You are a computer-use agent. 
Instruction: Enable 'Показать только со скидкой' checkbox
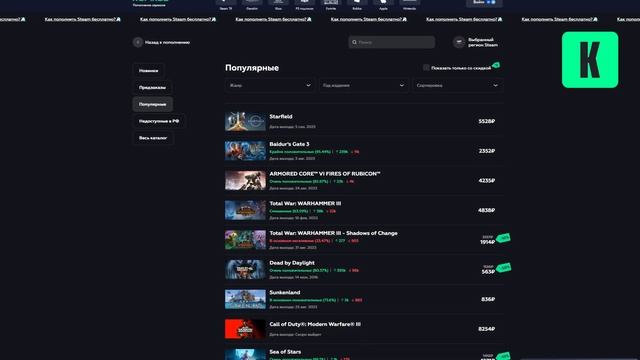click(426, 68)
